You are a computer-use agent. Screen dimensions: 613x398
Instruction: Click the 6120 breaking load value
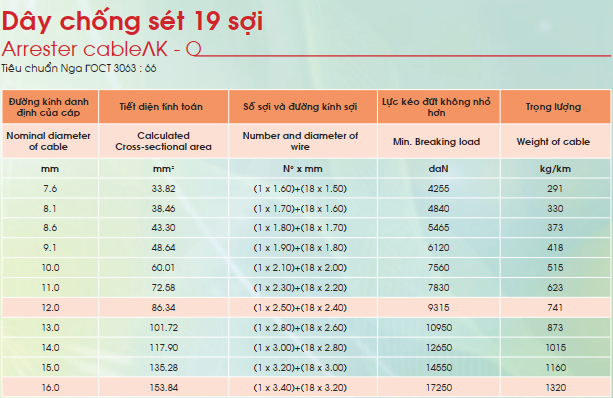pos(438,247)
